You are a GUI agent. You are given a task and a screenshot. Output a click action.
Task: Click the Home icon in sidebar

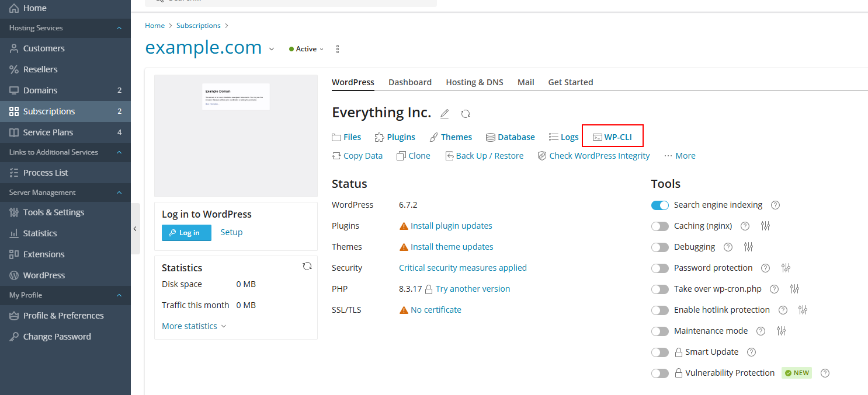tap(14, 8)
